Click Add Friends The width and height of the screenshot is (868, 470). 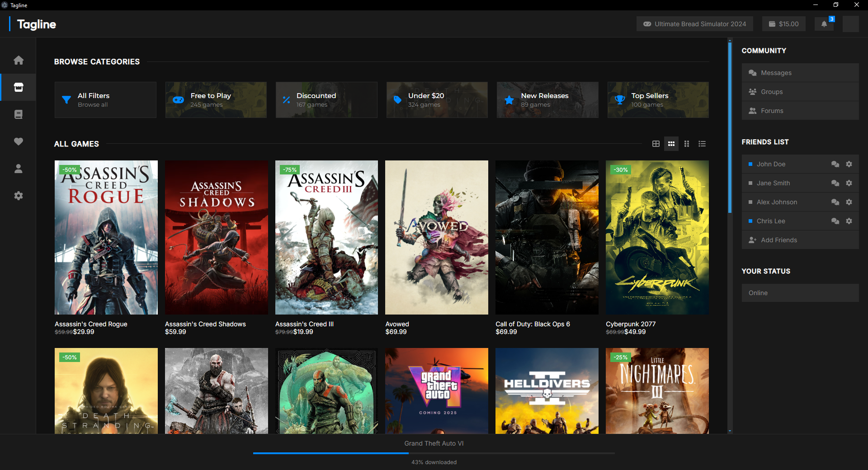(x=800, y=240)
